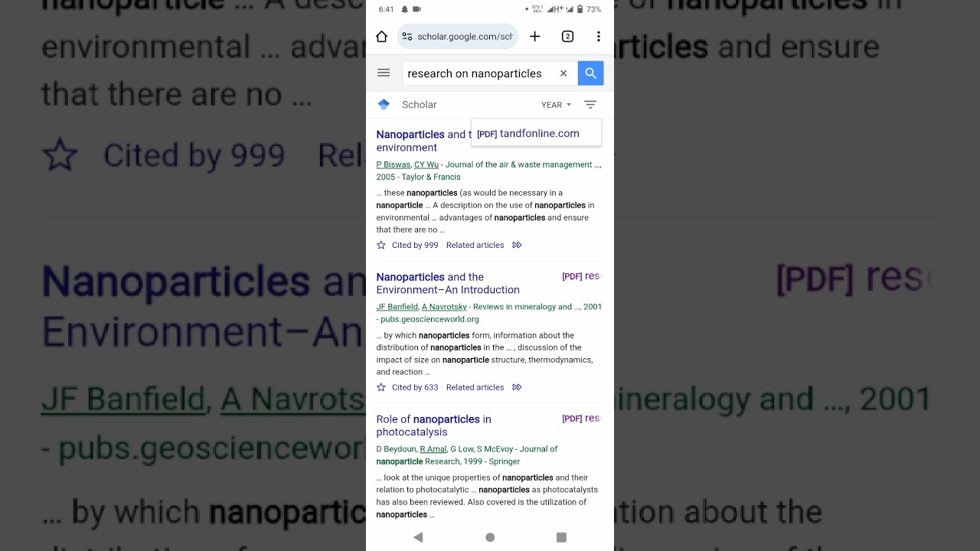Open author P Biswas profile
This screenshot has width=980, height=551.
pos(393,165)
